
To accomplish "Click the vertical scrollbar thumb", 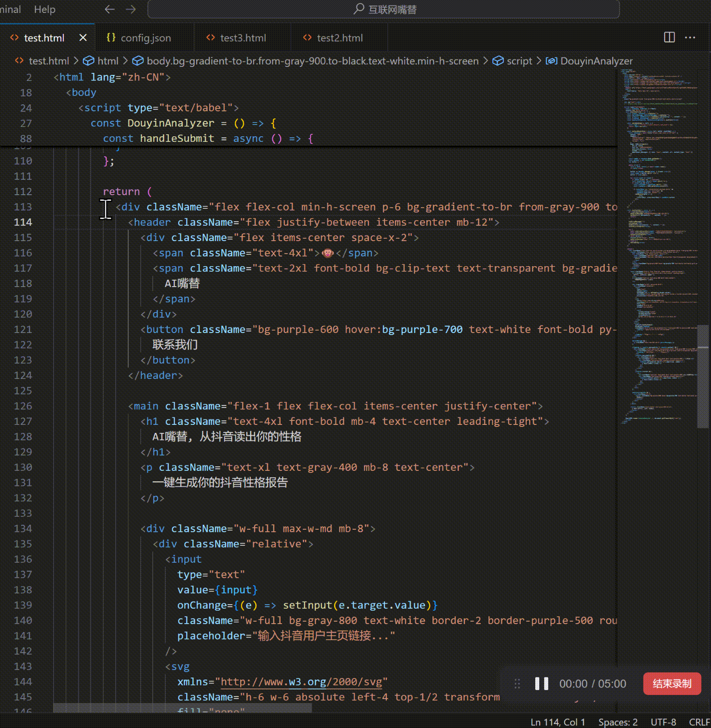I will (703, 376).
